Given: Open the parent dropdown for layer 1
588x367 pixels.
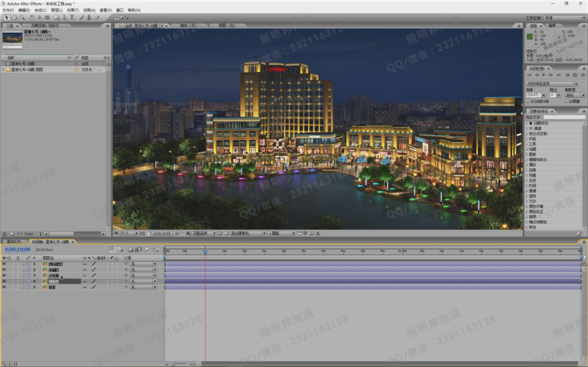Looking at the screenshot, I should 143,264.
